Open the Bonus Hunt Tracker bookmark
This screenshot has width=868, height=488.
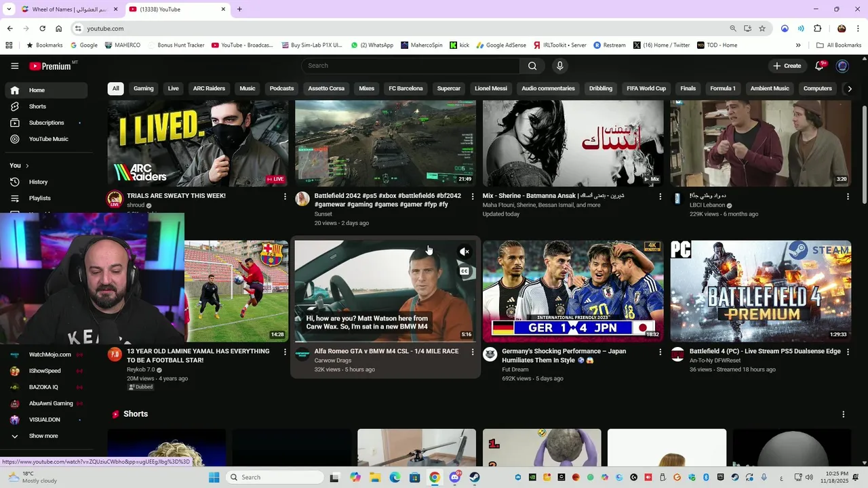176,45
